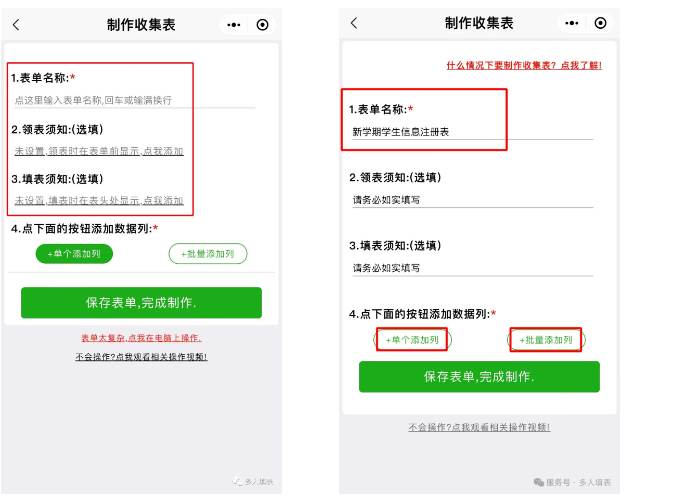This screenshot has width=676, height=502.
Task: Click the 新学期学生信息注册表 name field
Action: click(473, 132)
